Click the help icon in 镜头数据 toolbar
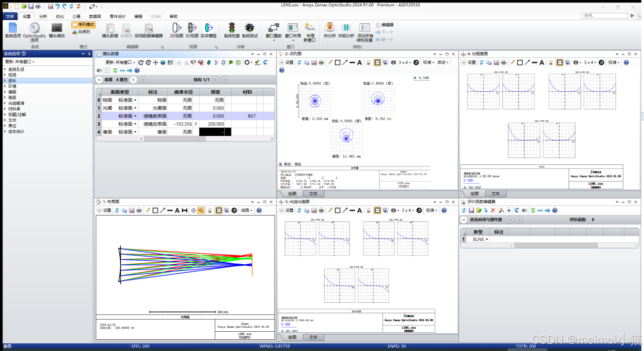This screenshot has width=644, height=351. pyautogui.click(x=137, y=71)
